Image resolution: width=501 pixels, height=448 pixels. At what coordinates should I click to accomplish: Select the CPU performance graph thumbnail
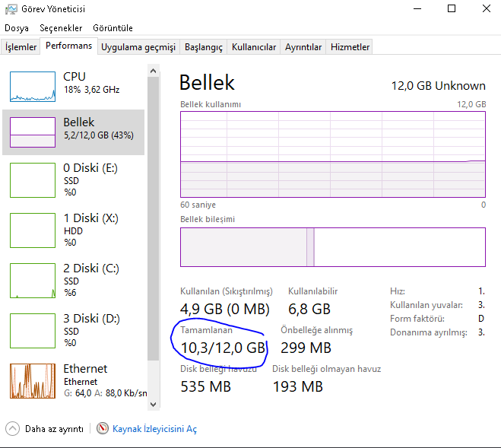(x=33, y=87)
